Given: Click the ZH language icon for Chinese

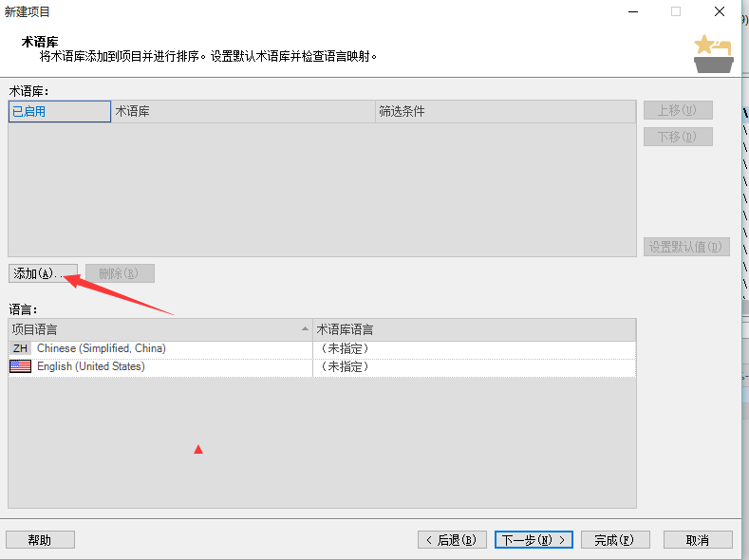Looking at the screenshot, I should point(20,348).
